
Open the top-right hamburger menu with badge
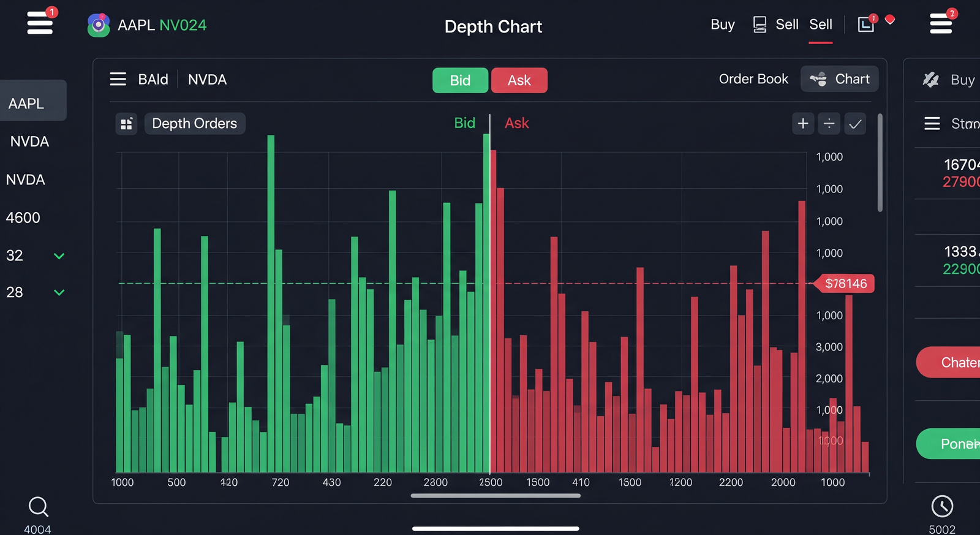click(941, 23)
